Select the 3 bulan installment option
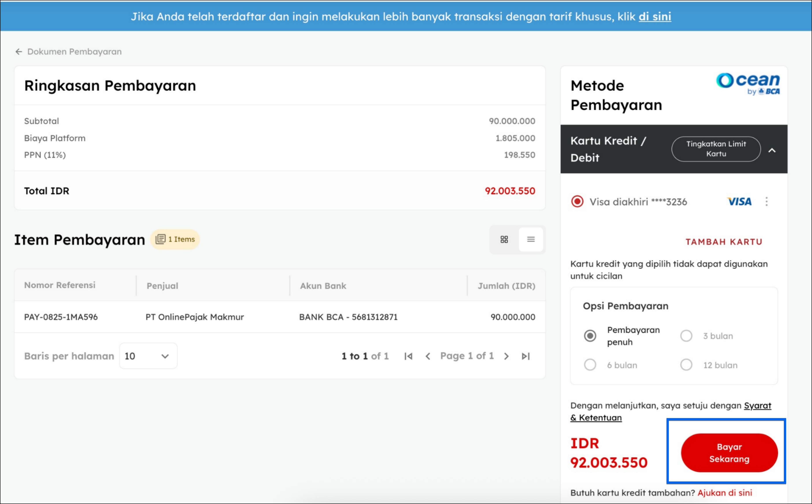812x504 pixels. point(686,336)
